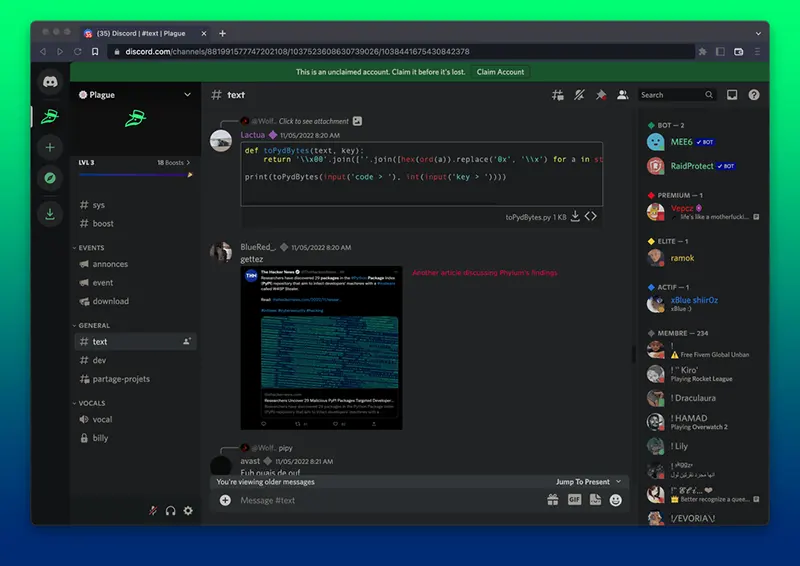Click to see attachment reply link
This screenshot has width=800, height=566.
click(x=314, y=121)
